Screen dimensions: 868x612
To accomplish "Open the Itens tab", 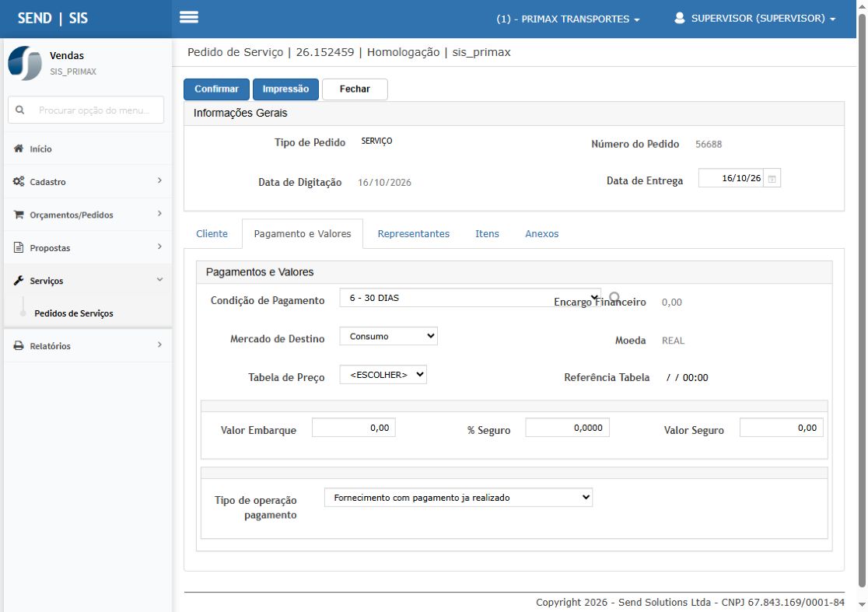I will (x=487, y=233).
